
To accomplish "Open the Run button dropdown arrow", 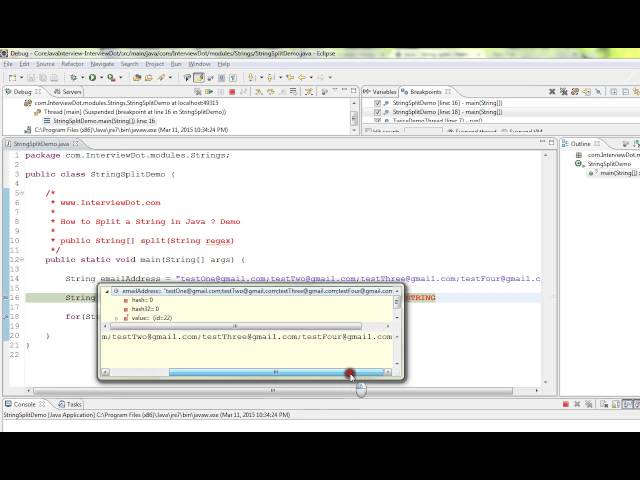I will point(102,77).
